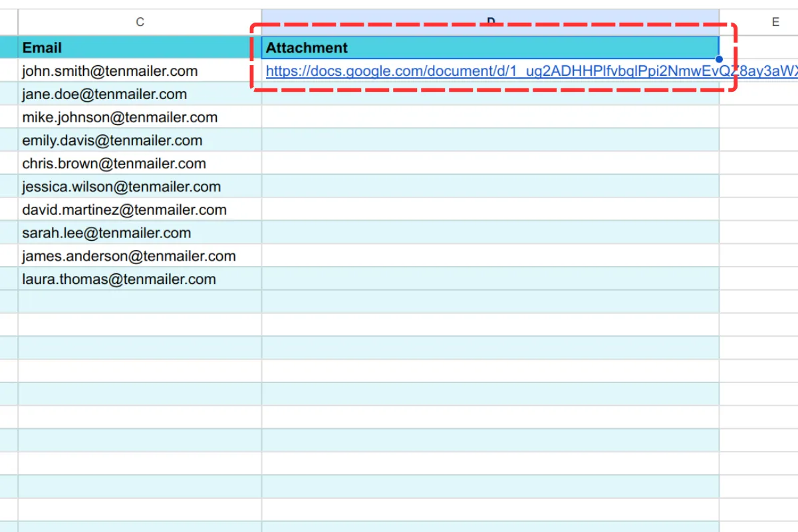This screenshot has height=532, width=798.
Task: Select column E header
Action: click(x=775, y=21)
